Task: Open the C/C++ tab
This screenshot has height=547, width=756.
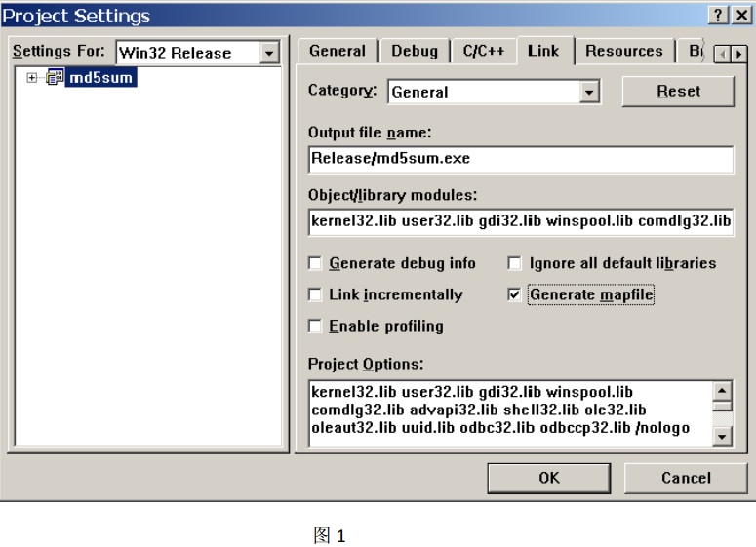Action: pos(484,52)
